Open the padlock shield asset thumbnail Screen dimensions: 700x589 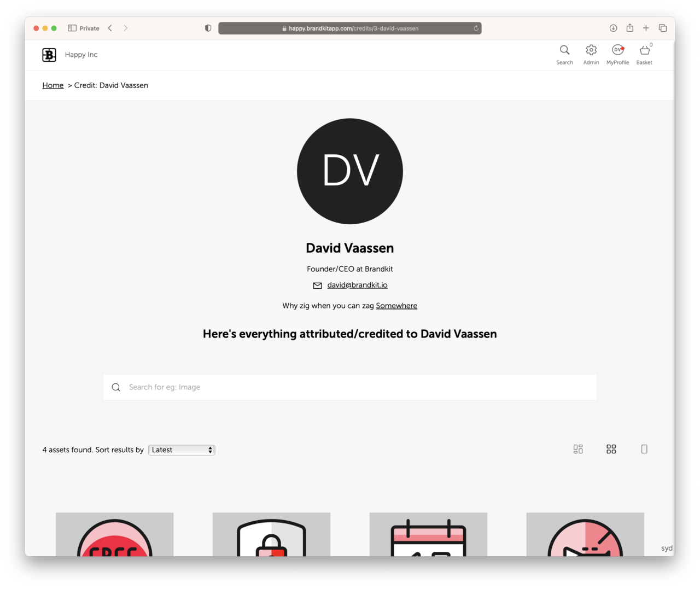click(271, 534)
